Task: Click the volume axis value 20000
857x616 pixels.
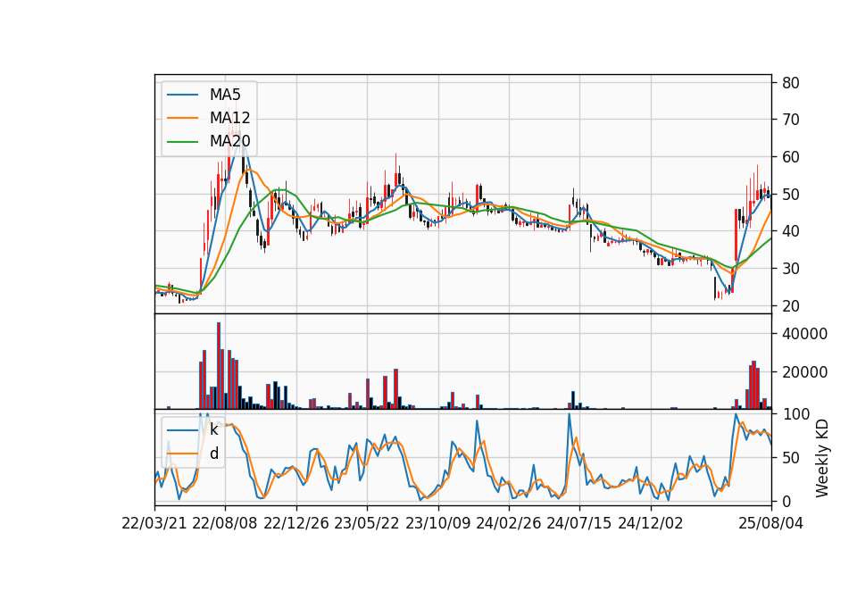Action: click(x=804, y=372)
